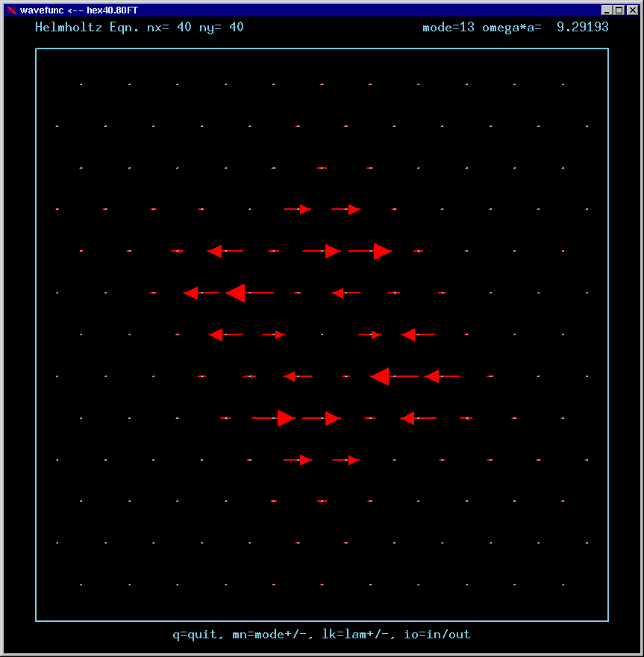Click the 'mode=13' text
The height and width of the screenshot is (657, 644).
point(448,28)
